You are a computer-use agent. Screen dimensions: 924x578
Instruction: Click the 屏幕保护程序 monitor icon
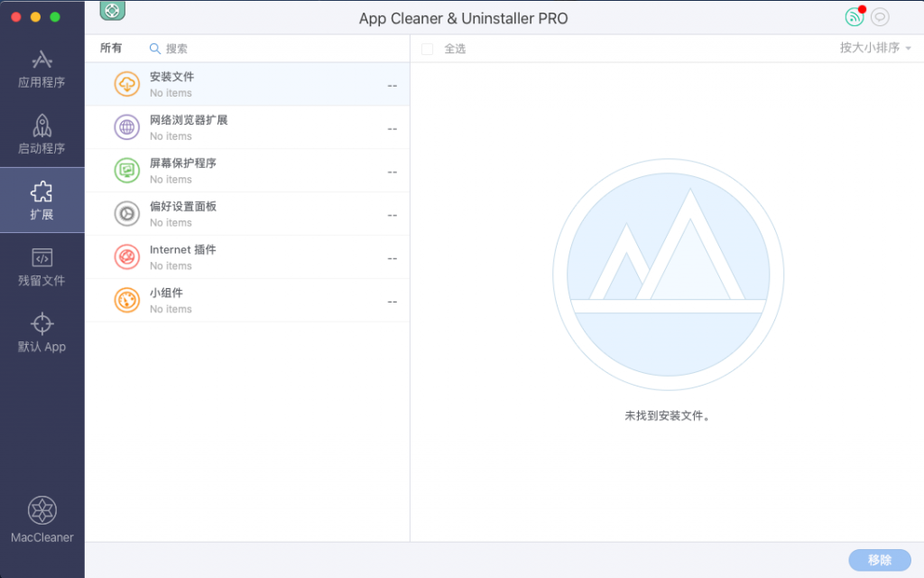pyautogui.click(x=126, y=171)
